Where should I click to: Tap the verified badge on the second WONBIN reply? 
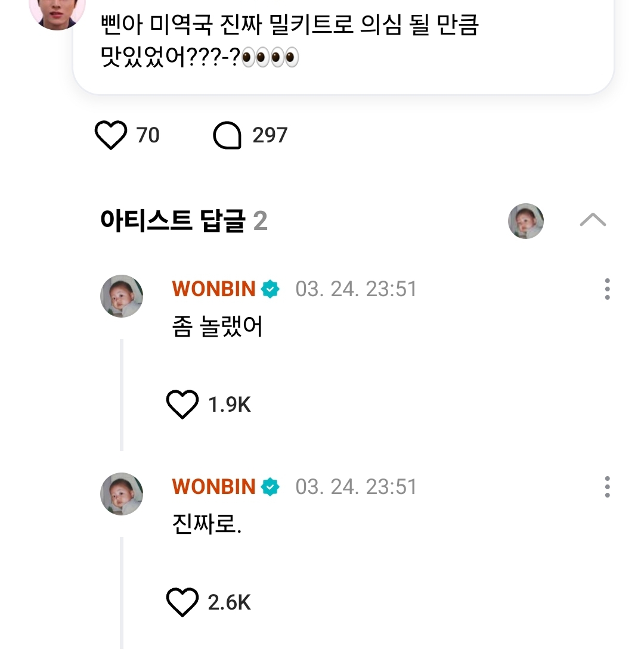point(270,487)
